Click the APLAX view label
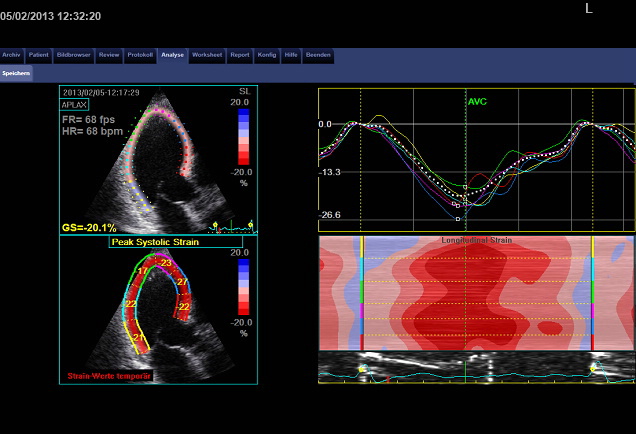The height and width of the screenshot is (434, 636). pyautogui.click(x=74, y=103)
